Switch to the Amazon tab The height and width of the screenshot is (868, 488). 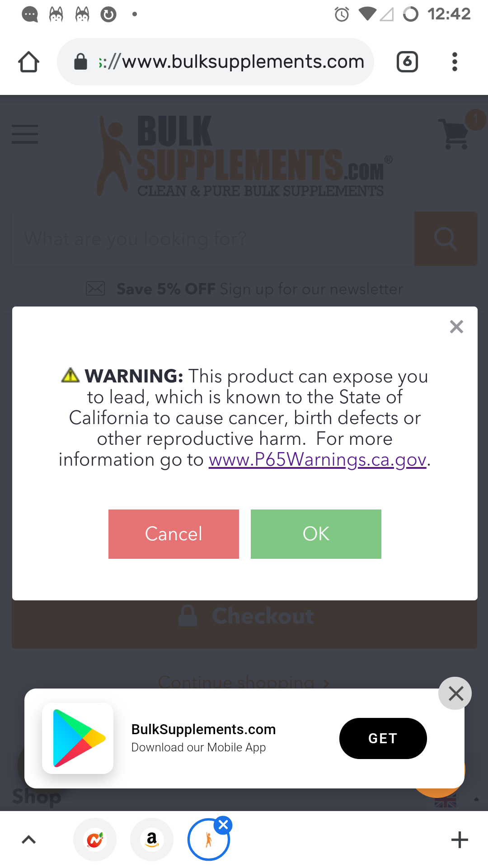pos(152,840)
